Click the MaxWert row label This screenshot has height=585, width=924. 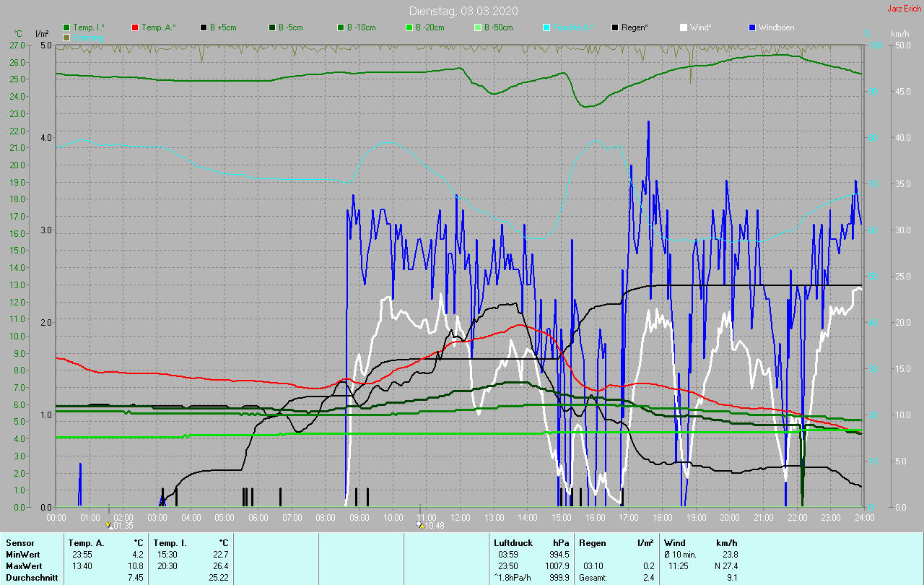point(24,565)
